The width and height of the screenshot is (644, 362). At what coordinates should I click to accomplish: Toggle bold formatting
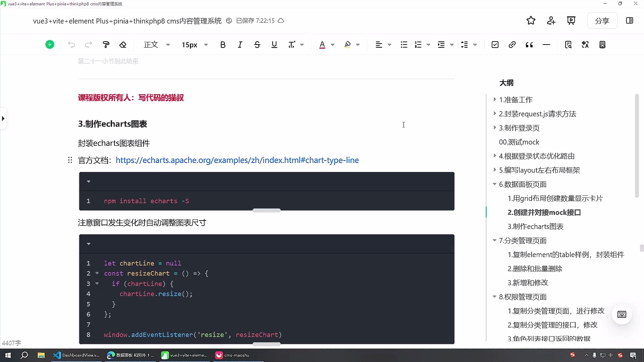pyautogui.click(x=223, y=45)
